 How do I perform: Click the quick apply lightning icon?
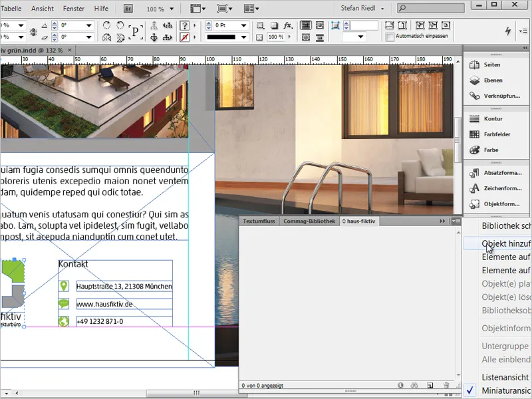tap(508, 31)
